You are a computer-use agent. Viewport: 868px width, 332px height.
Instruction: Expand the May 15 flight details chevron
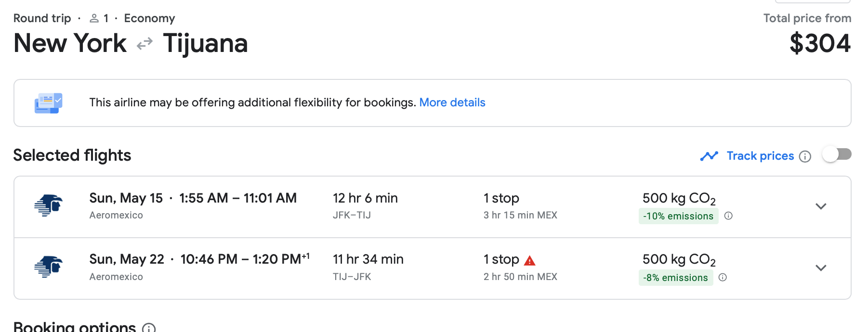(821, 206)
